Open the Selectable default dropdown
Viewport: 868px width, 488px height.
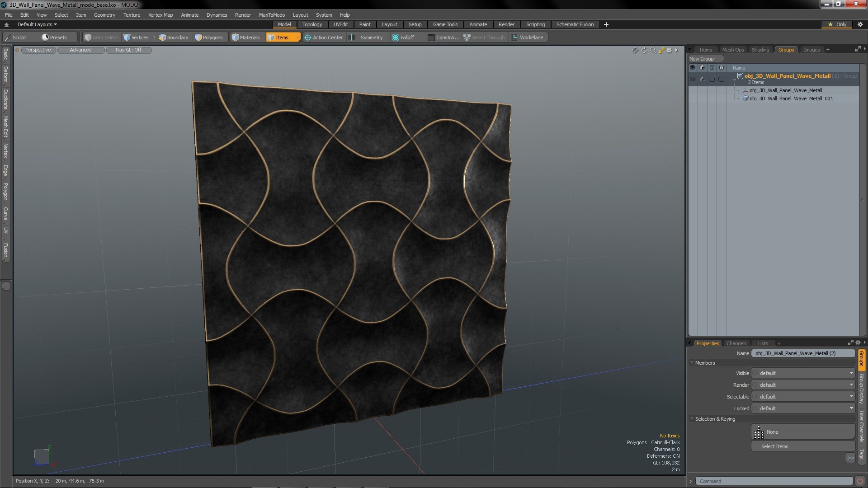(803, 397)
